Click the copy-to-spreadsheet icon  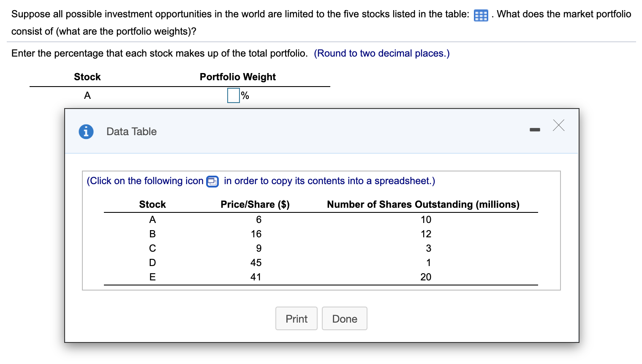click(212, 182)
